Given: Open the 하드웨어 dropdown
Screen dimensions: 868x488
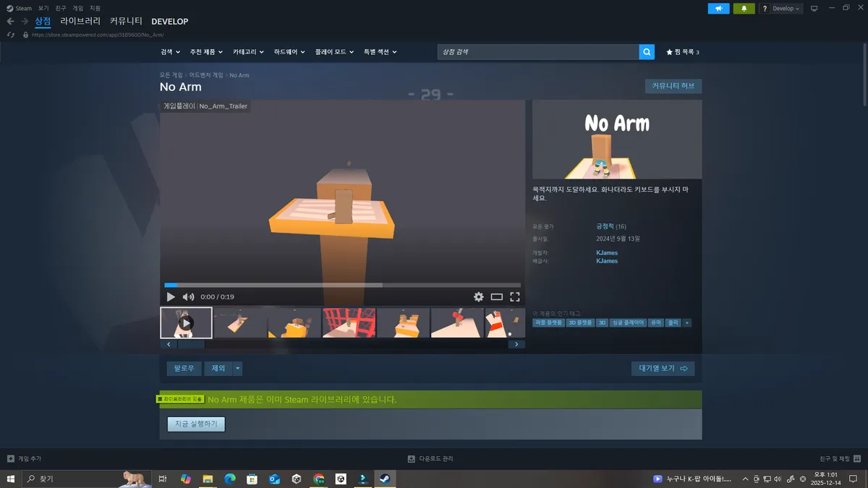Looking at the screenshot, I should [x=289, y=52].
